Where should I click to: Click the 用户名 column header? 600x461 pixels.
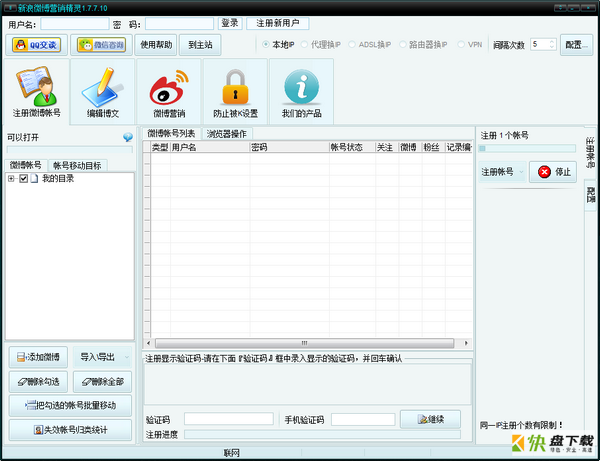pyautogui.click(x=210, y=147)
